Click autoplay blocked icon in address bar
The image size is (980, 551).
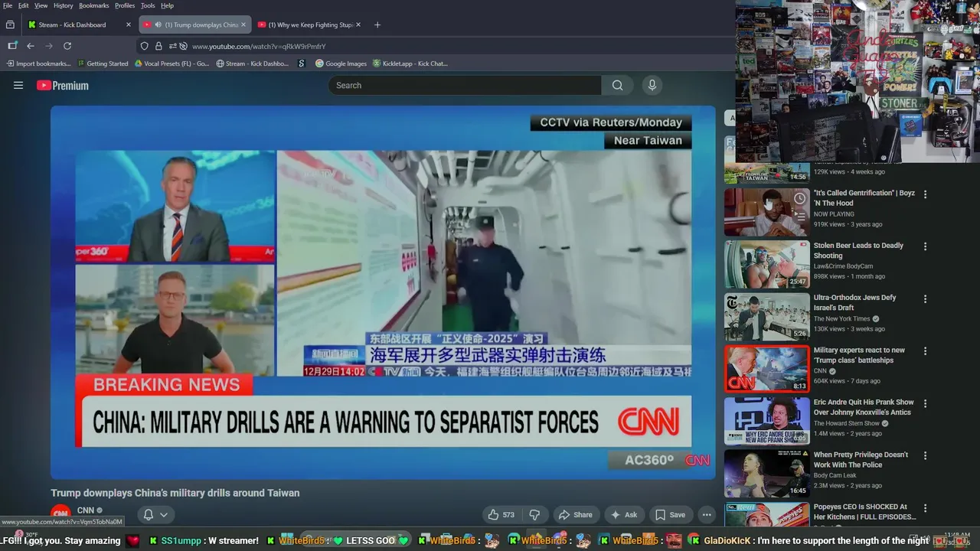click(x=183, y=46)
